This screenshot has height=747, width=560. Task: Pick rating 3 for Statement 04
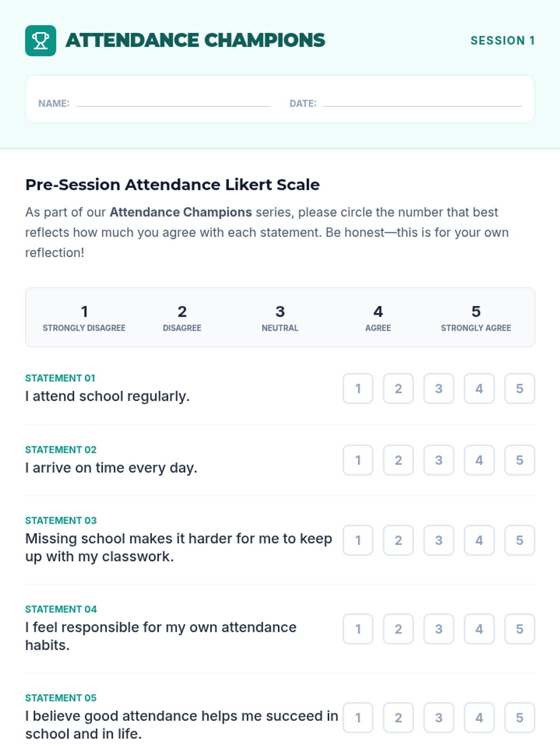click(439, 629)
